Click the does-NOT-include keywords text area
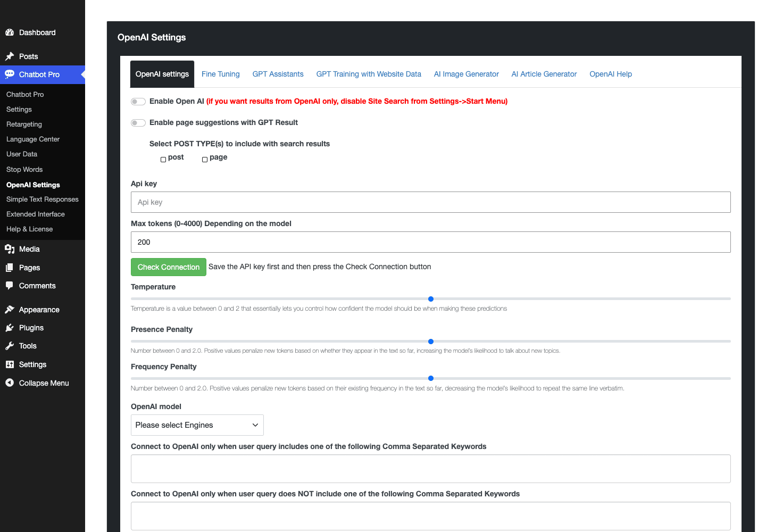The height and width of the screenshot is (532, 766). [431, 516]
